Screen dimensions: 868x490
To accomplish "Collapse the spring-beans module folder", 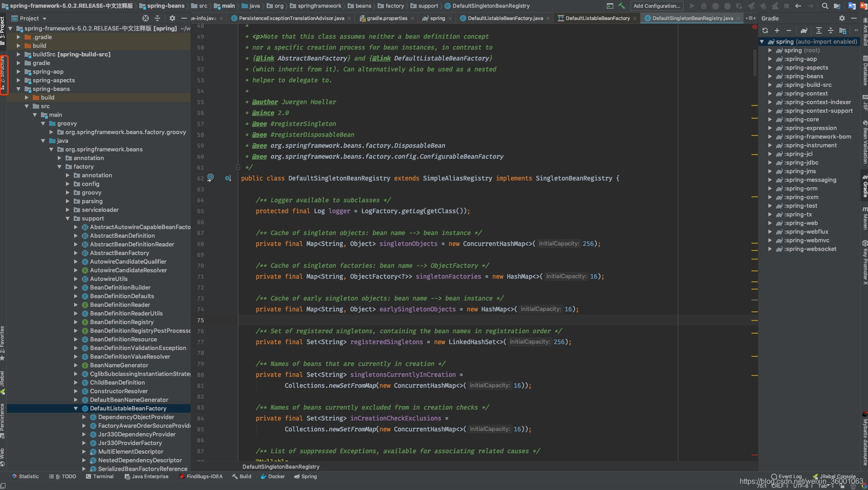I will 19,89.
